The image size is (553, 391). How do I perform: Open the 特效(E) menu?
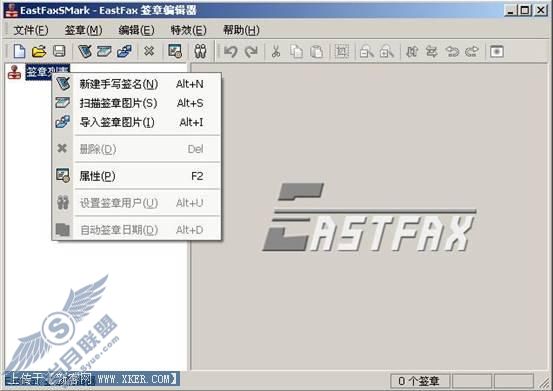(x=189, y=30)
